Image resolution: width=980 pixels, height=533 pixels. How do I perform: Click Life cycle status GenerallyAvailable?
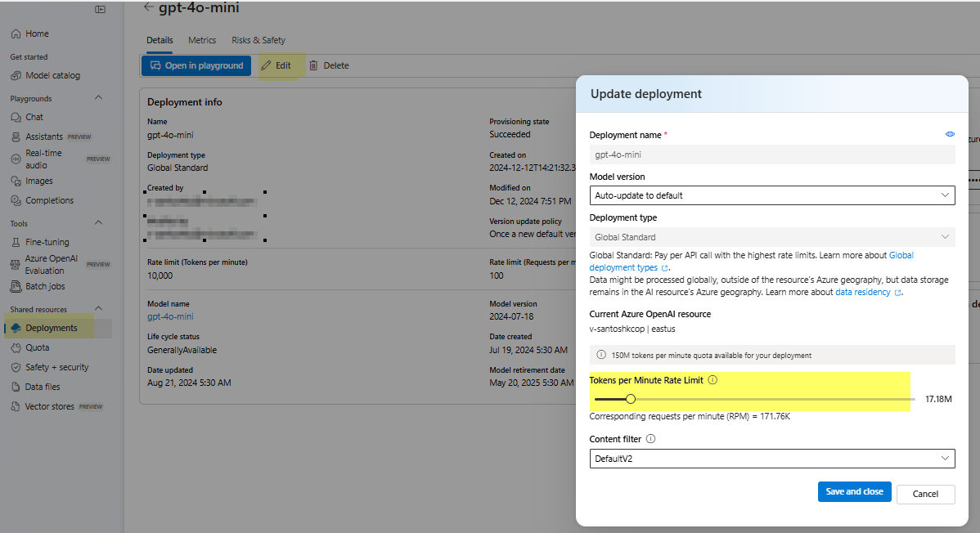click(182, 351)
